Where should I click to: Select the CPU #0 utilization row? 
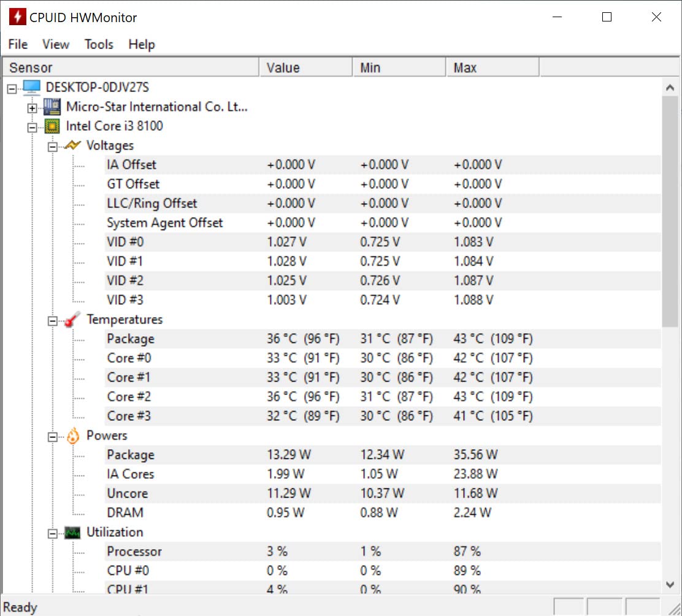[383, 571]
